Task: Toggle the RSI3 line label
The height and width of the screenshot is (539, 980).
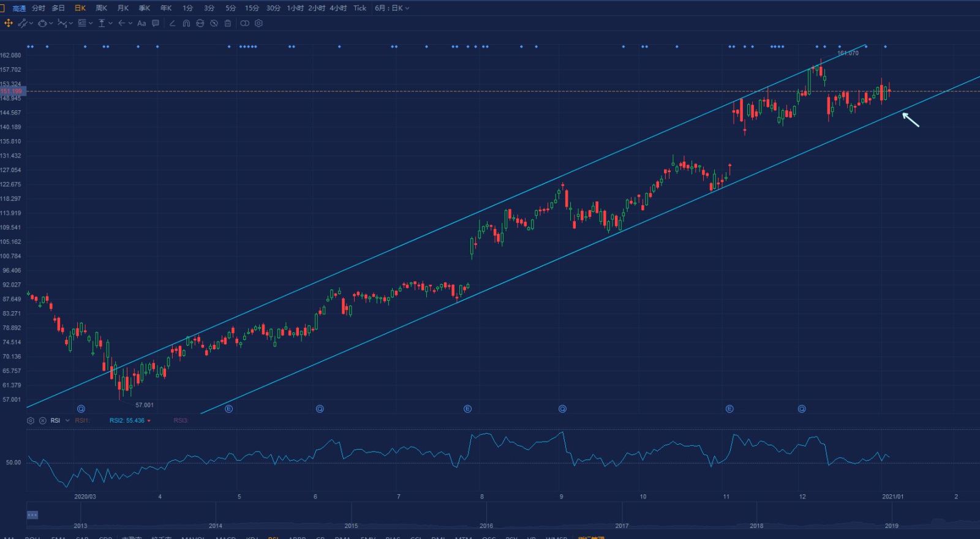Action: coord(181,421)
